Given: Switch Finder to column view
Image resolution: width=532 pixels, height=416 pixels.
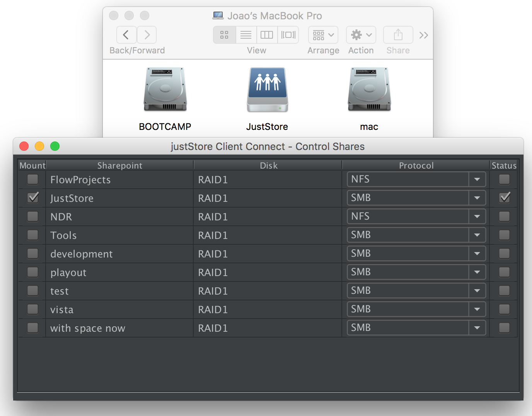Looking at the screenshot, I should click(x=267, y=35).
